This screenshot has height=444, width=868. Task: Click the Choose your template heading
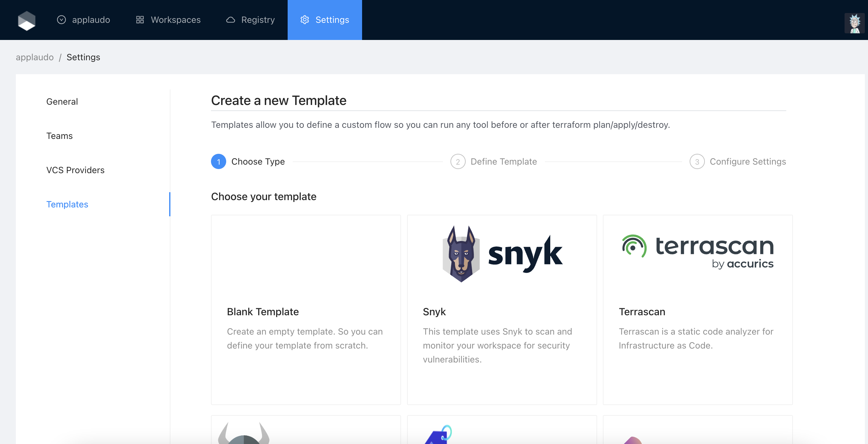click(x=264, y=197)
